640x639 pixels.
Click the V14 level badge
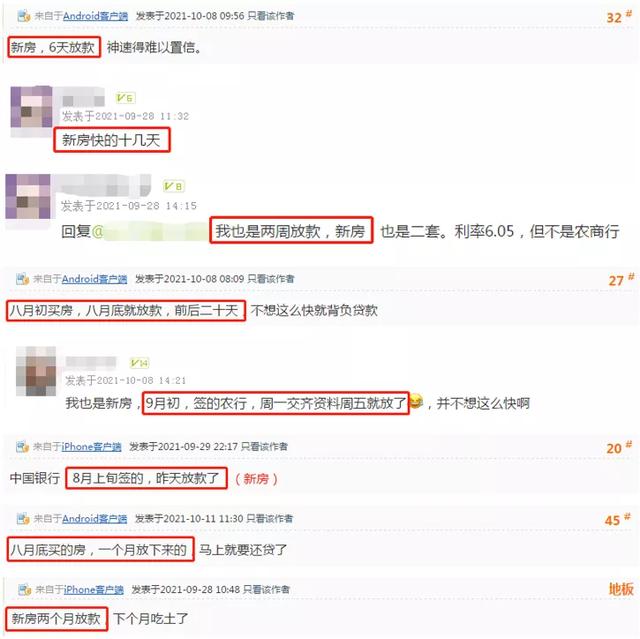click(139, 363)
